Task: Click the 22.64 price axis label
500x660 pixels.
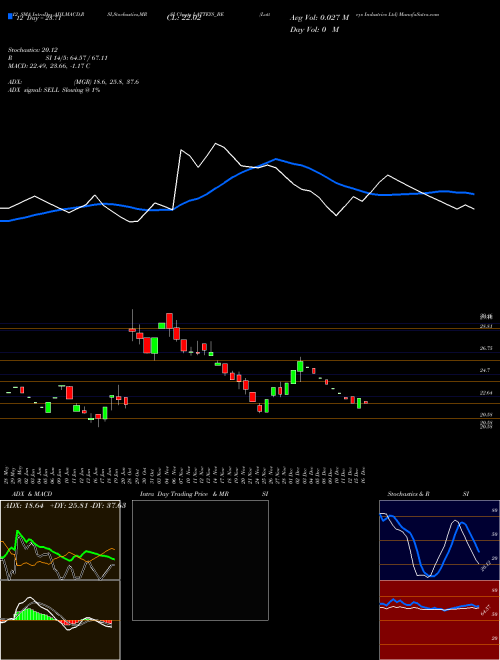Action: click(486, 393)
